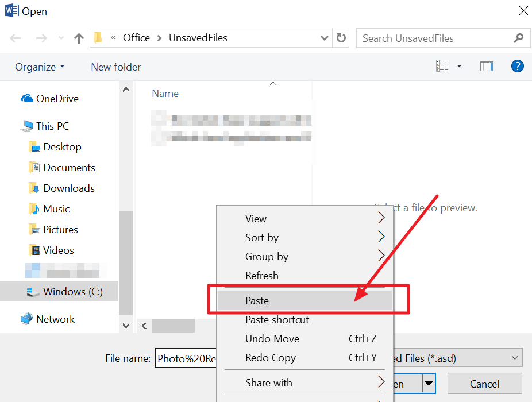This screenshot has height=402, width=532.
Task: Click the change view layout icon
Action: 442,67
